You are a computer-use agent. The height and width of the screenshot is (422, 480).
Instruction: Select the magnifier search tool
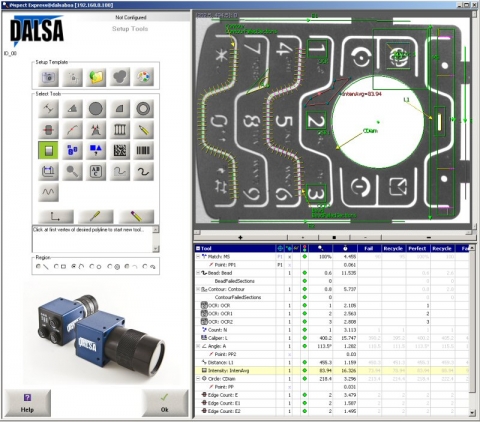point(72,171)
